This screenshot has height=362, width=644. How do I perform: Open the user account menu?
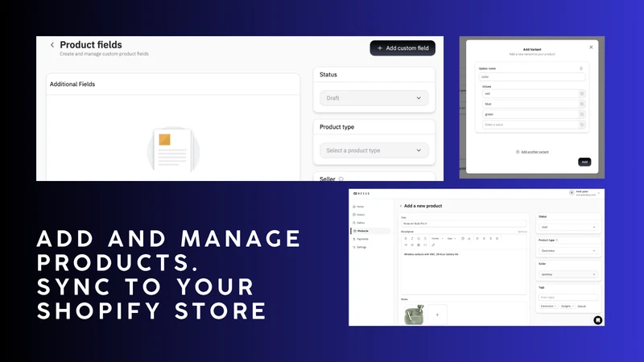coord(585,193)
